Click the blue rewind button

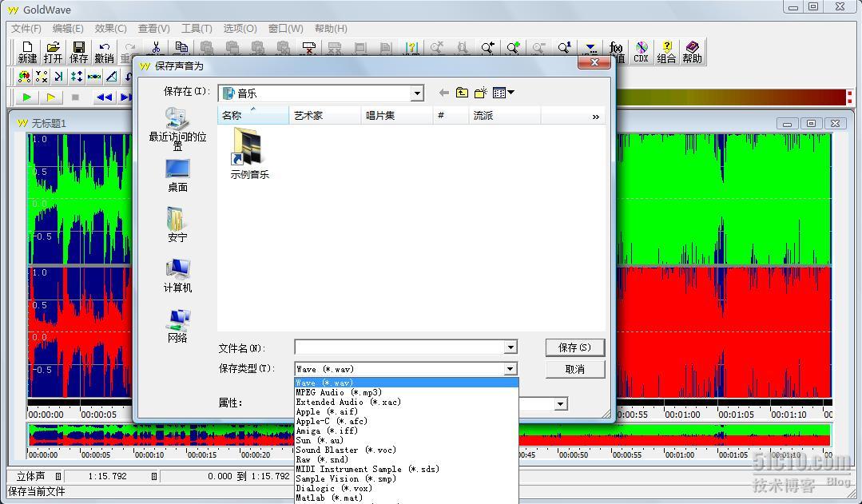click(x=104, y=97)
